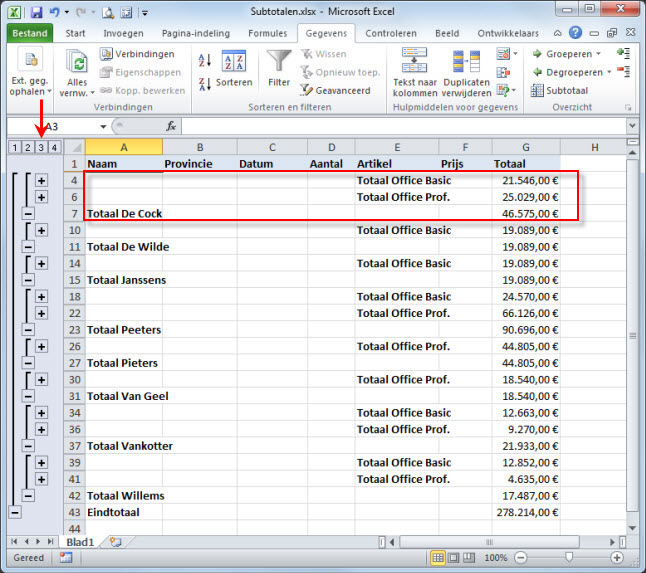Select outline level 1 button
This screenshot has height=573, width=646.
15,147
